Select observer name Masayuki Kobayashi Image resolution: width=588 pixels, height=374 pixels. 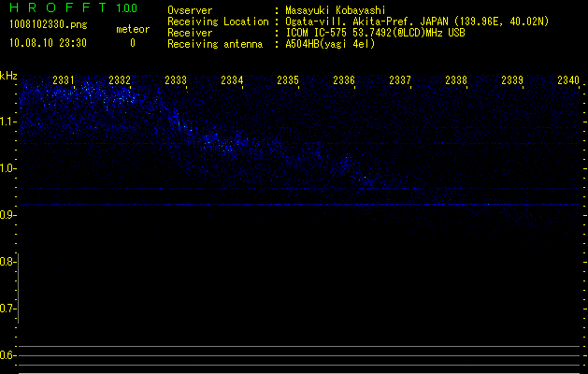pyautogui.click(x=336, y=10)
